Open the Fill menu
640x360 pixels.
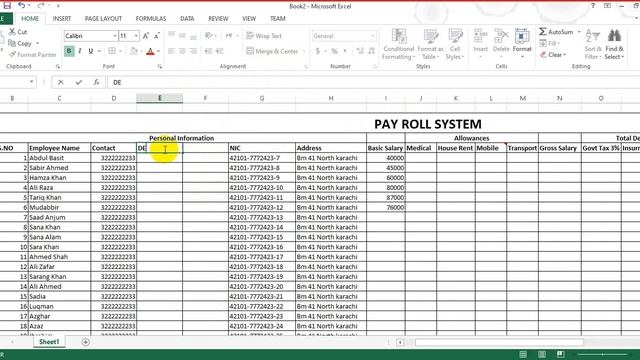point(549,43)
